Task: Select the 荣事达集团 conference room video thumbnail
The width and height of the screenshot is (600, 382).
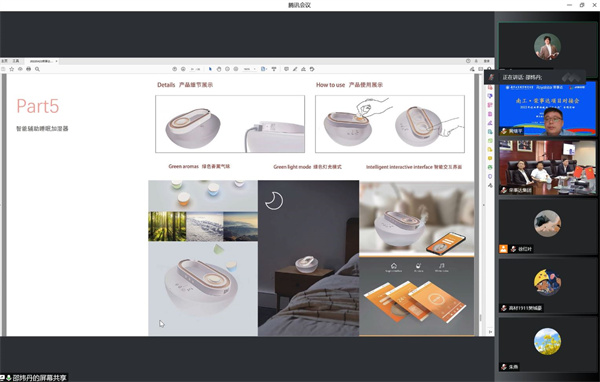Action: coord(547,167)
